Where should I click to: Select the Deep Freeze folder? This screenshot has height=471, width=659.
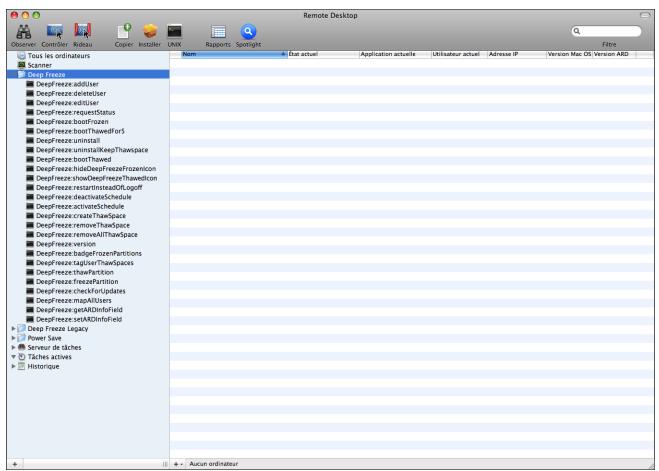[x=88, y=74]
